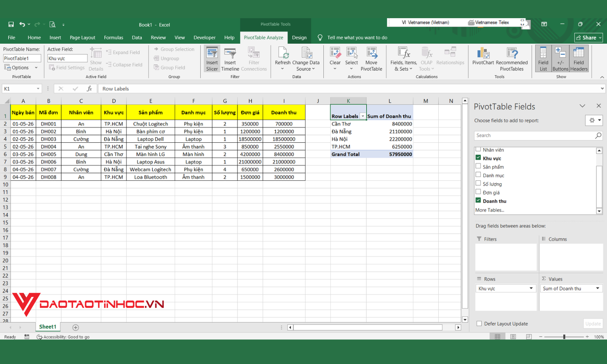Toggle Field Headers display
The height and width of the screenshot is (364, 607).
pos(579,59)
